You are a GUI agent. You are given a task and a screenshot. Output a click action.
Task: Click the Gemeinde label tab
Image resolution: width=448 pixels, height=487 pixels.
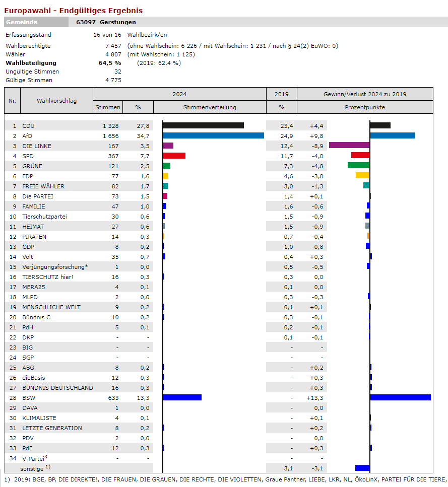(36, 22)
